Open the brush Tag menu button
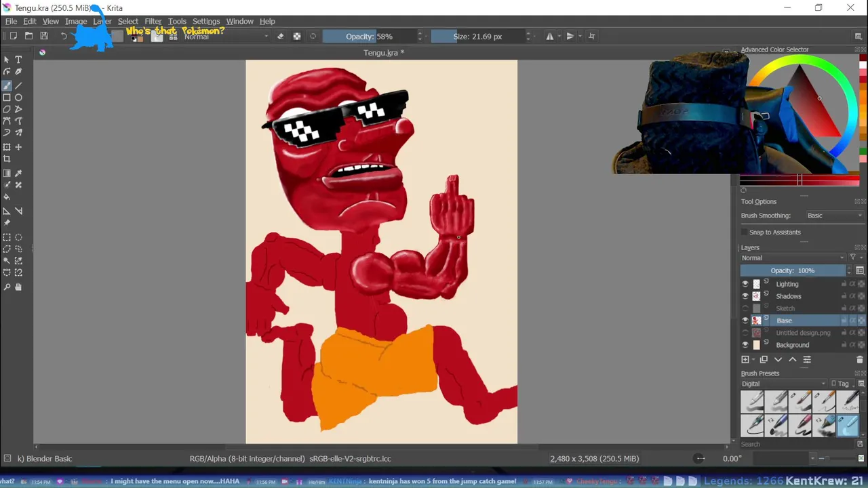Screen dimensions: 868x488 click(843, 384)
